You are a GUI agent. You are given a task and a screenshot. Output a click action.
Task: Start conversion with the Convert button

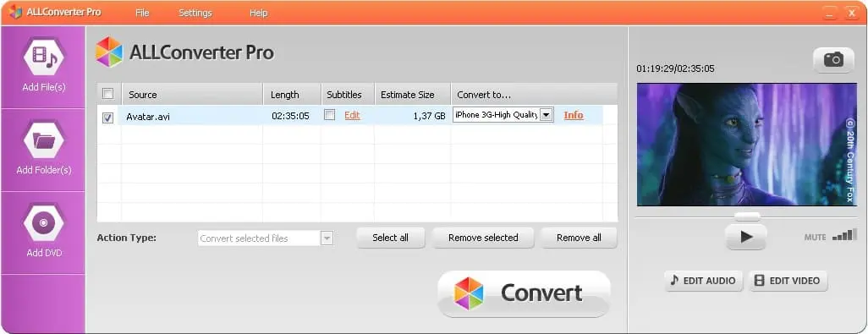524,293
